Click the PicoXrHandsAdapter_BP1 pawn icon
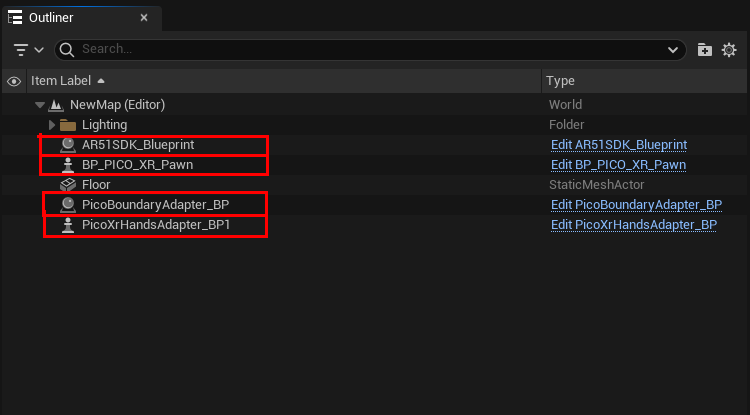This screenshot has height=415, width=750. point(68,225)
